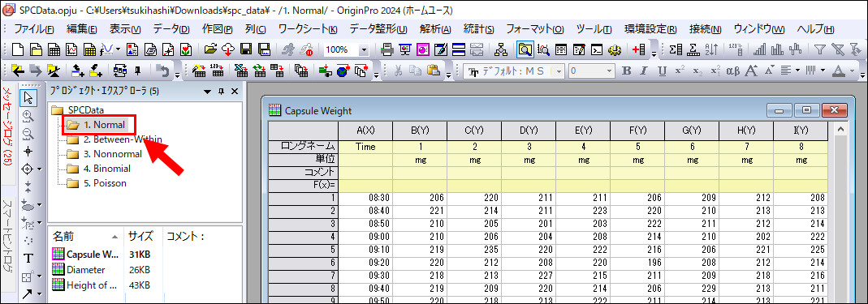Sort the list by the 名前 column header
Screen dimensions: 868x304
[86, 237]
